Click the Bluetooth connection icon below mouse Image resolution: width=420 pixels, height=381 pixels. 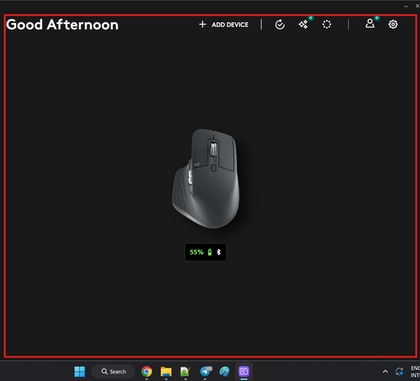pyautogui.click(x=219, y=252)
